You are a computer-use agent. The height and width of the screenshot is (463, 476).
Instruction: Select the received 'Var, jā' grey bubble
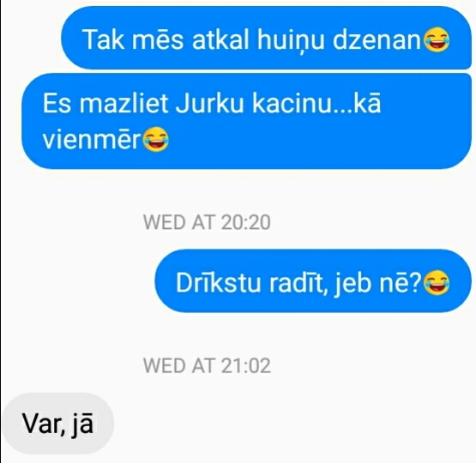(x=58, y=424)
